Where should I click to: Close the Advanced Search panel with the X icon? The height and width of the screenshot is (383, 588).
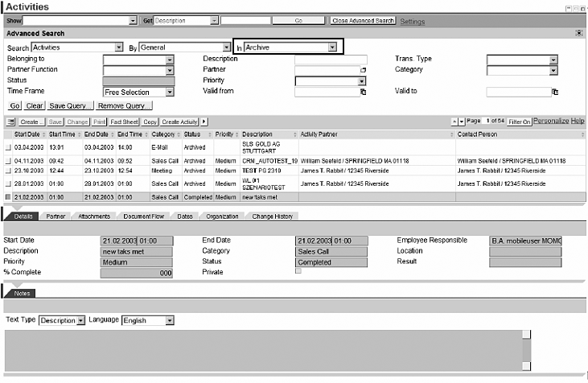pos(578,33)
